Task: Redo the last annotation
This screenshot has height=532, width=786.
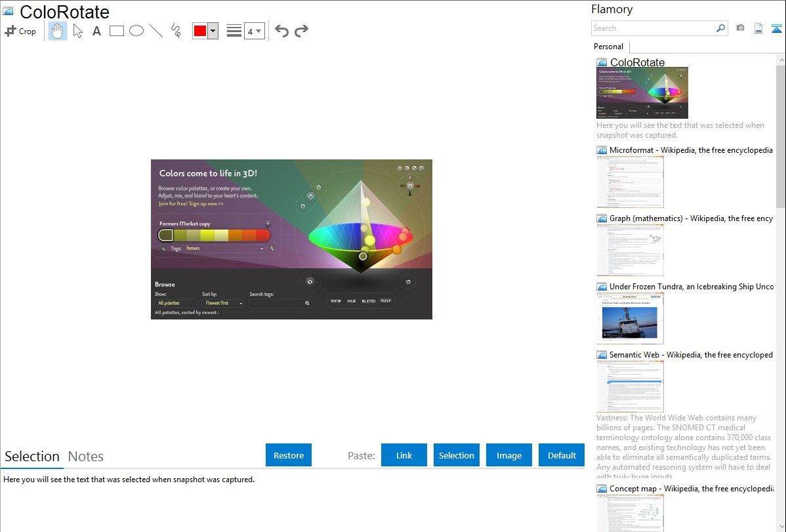Action: 301,31
